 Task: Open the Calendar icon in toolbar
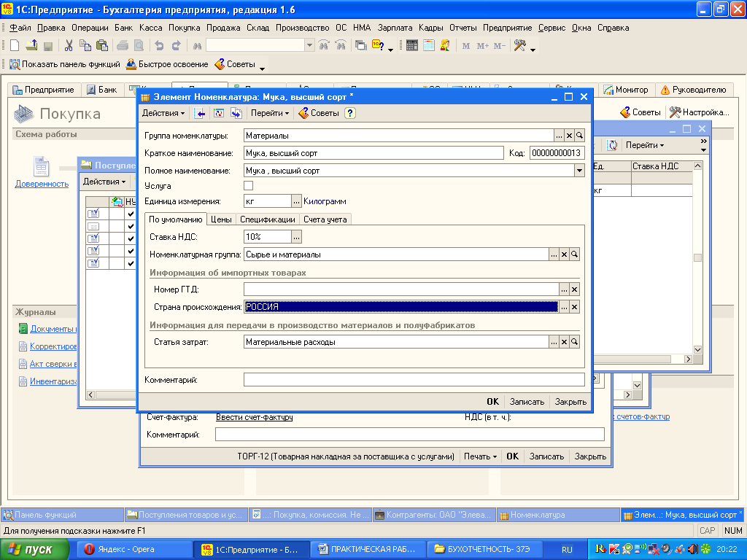coord(429,46)
